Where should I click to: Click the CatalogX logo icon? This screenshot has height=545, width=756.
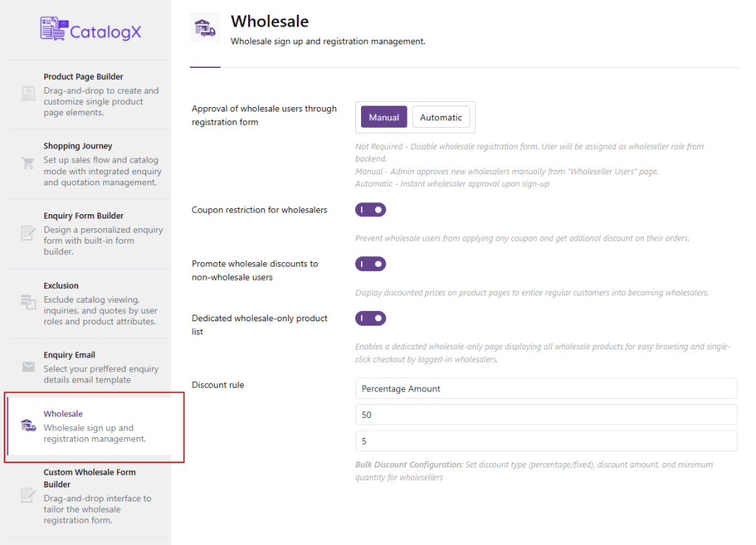click(53, 29)
